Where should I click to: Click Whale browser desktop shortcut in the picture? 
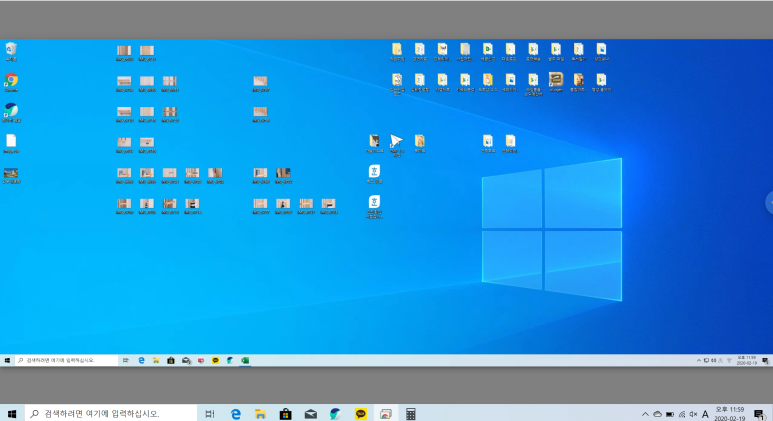[11, 113]
